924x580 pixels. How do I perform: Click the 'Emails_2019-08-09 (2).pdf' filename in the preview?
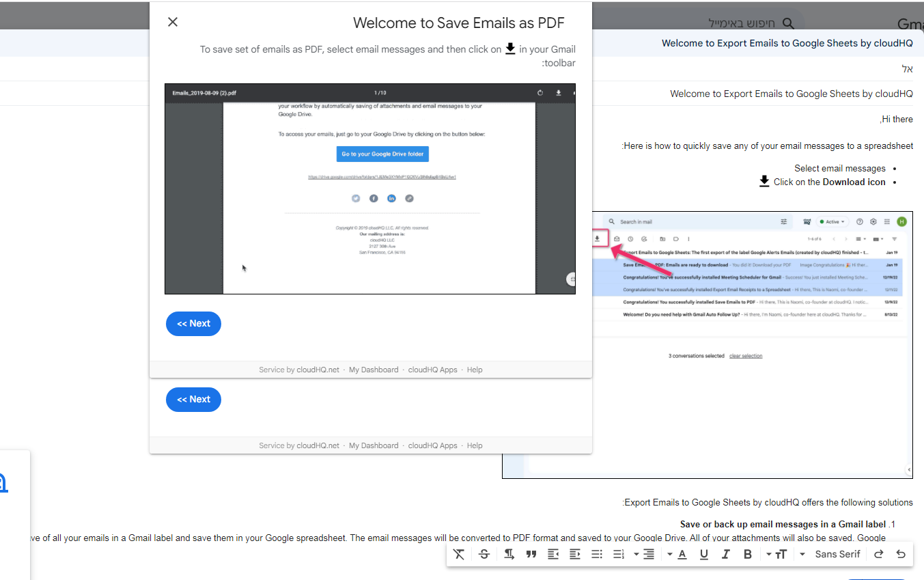click(x=204, y=93)
